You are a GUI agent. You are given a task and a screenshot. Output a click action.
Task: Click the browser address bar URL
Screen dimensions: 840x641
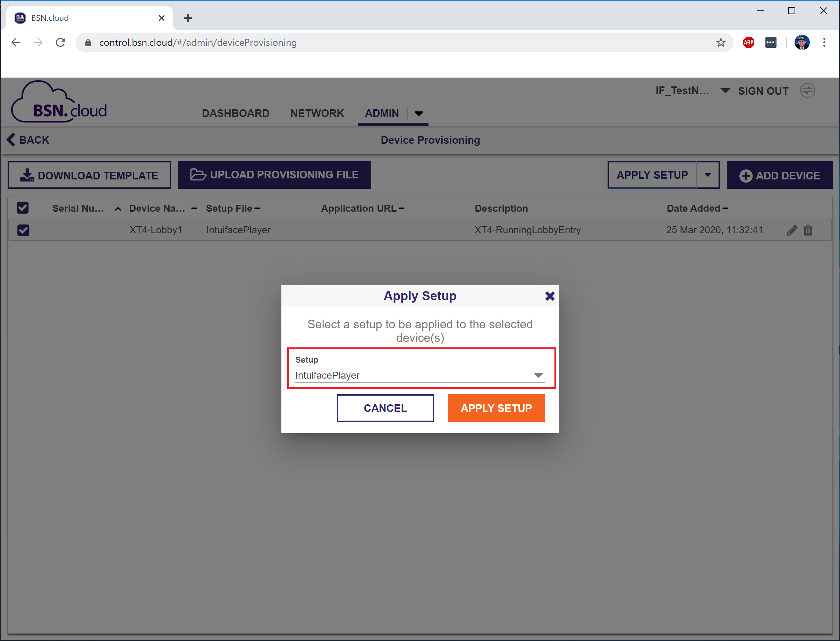(198, 42)
